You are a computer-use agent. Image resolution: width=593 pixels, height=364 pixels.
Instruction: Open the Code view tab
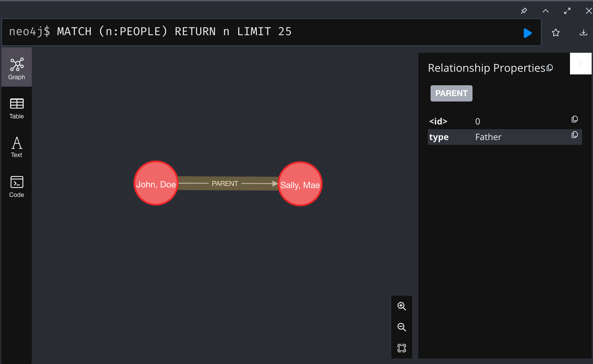click(x=17, y=186)
